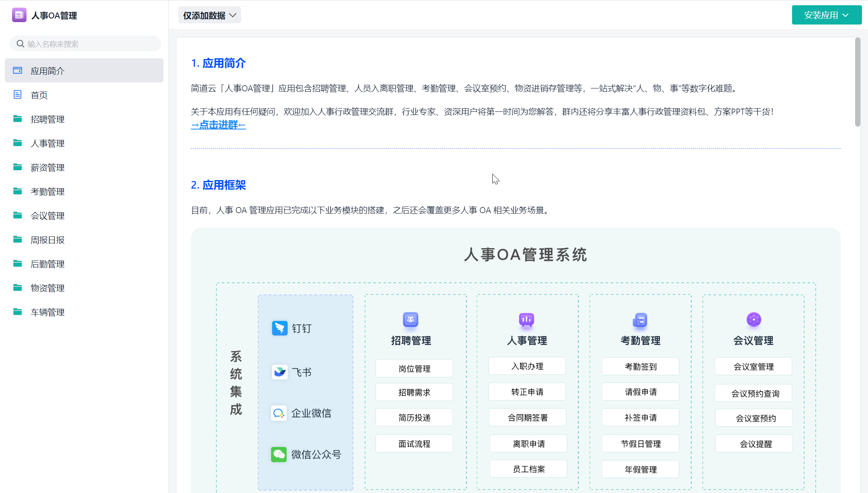Click the →点击进群← link
The height and width of the screenshot is (493, 868).
coord(218,125)
